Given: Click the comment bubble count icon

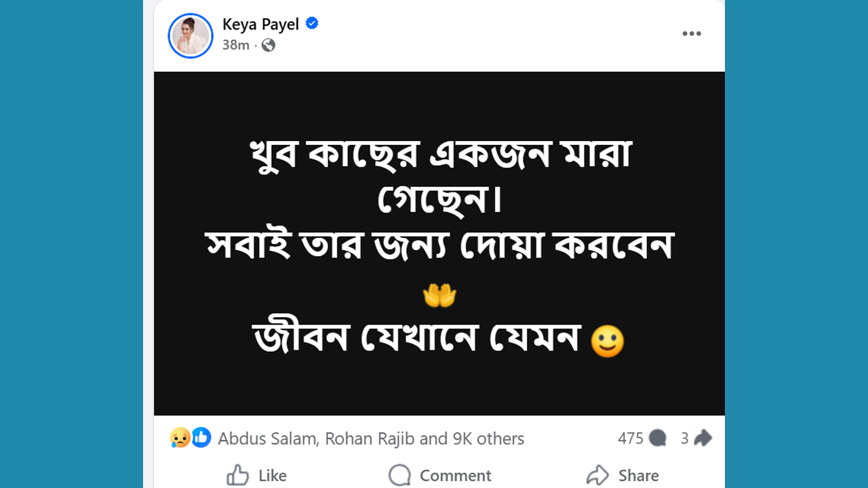Looking at the screenshot, I should coord(657,439).
